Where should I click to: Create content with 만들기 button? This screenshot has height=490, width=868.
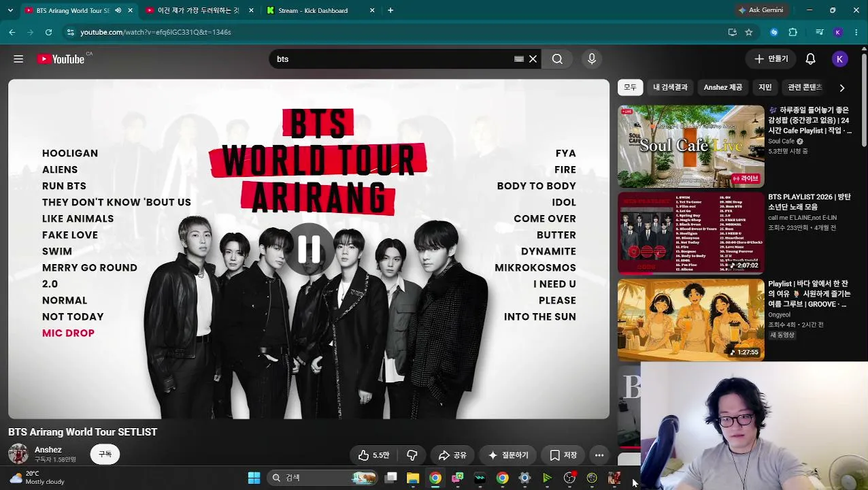click(771, 59)
